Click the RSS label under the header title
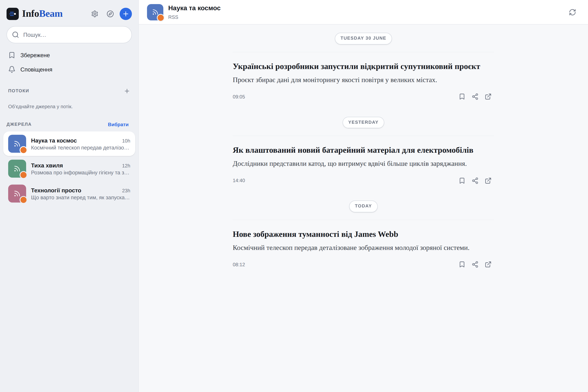Screen dimensions: 588x392 point(173,17)
